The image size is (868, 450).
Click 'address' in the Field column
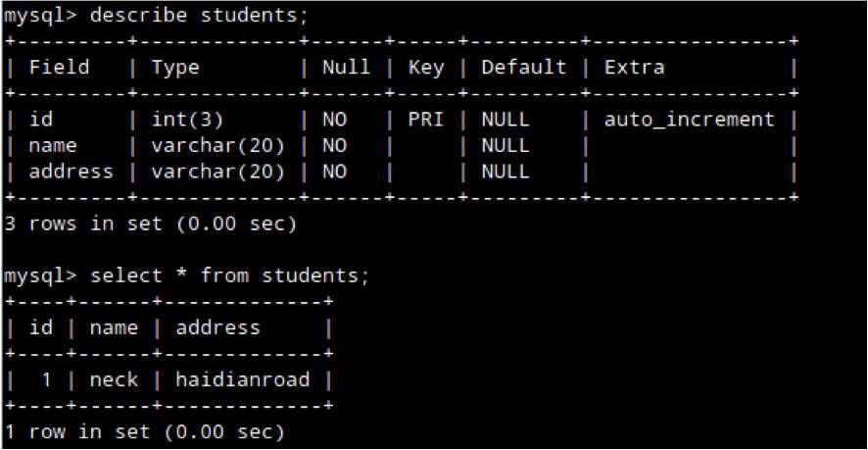click(71, 172)
